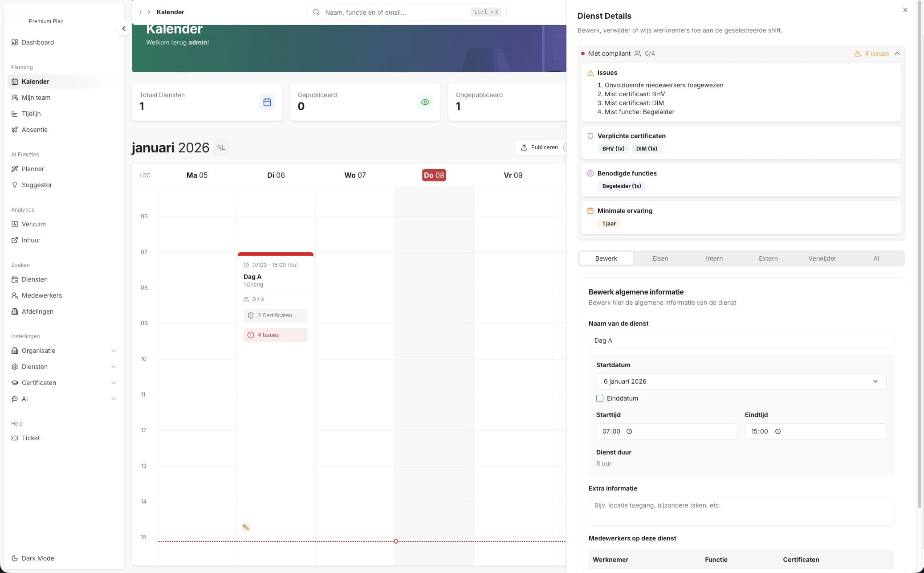The image size is (924, 573).
Task: Click the eye icon in the Gepubliceerd card
Action: click(x=425, y=102)
